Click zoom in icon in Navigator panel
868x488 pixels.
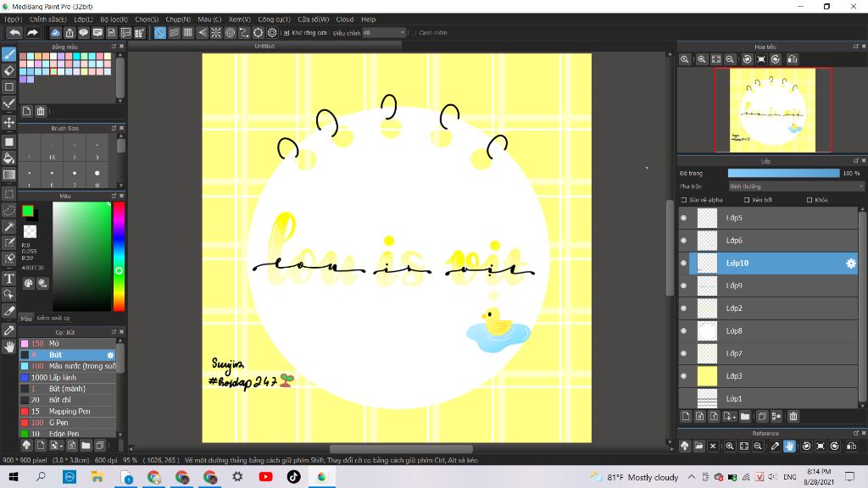coord(702,59)
